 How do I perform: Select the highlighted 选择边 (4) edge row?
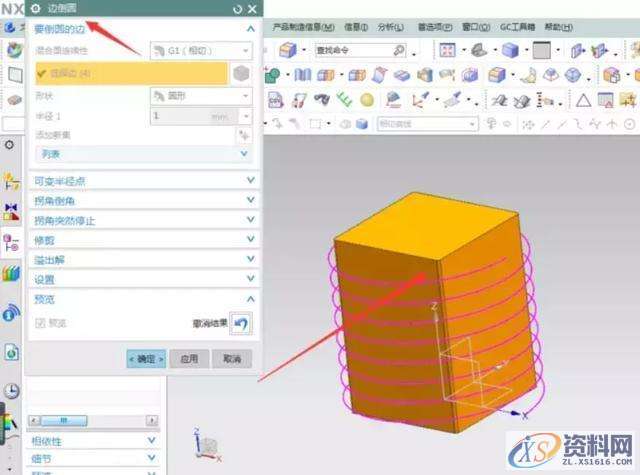(x=130, y=72)
